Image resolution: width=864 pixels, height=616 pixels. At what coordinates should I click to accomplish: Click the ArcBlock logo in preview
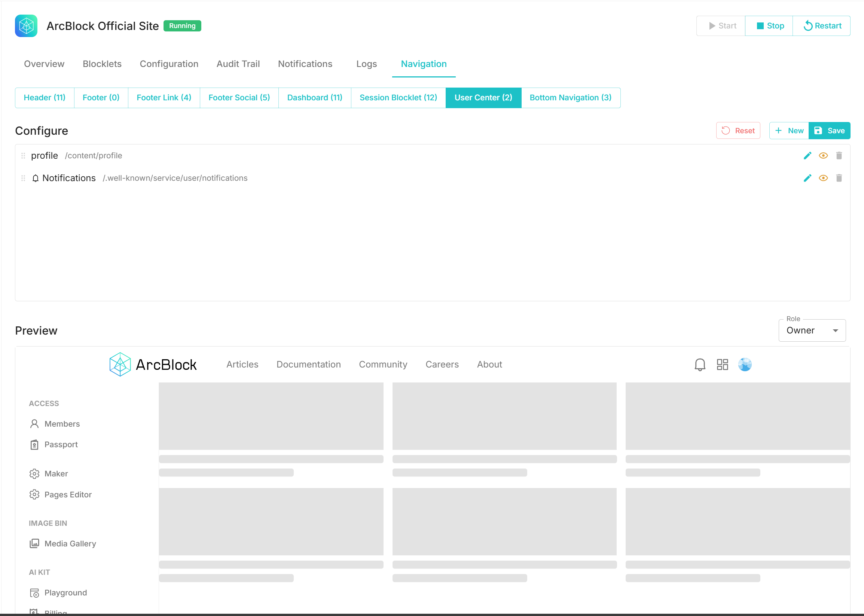tap(153, 365)
